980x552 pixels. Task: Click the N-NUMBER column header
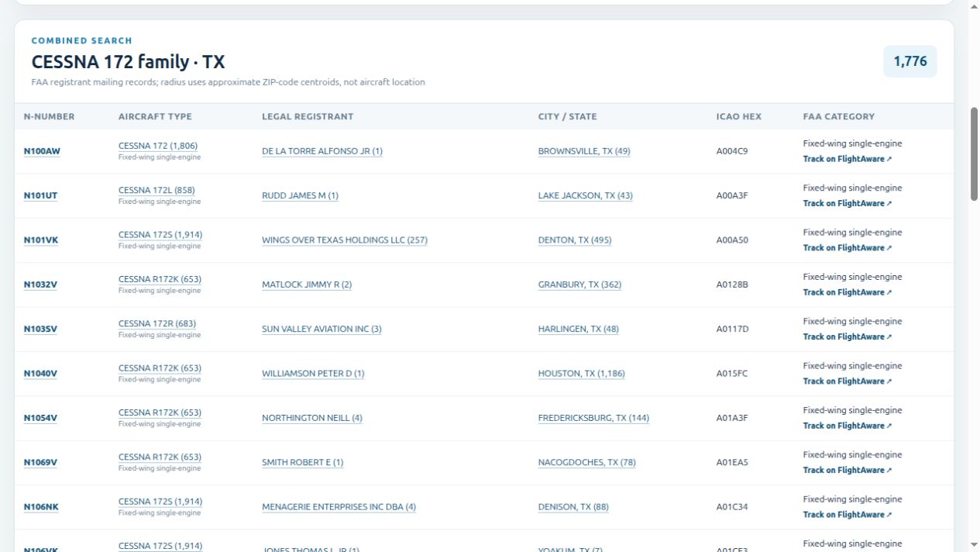(x=50, y=116)
